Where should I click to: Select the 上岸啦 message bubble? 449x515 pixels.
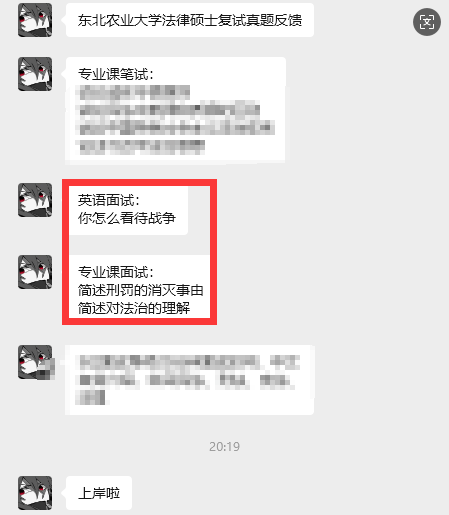tap(99, 493)
